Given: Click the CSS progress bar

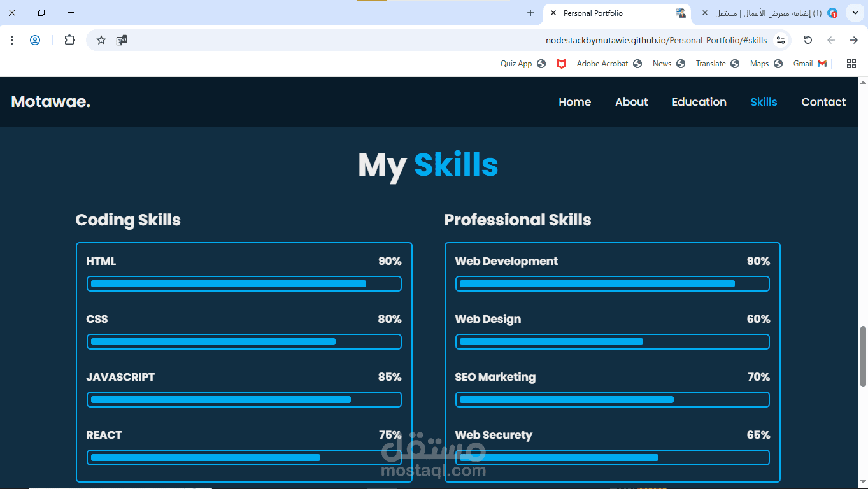Looking at the screenshot, I should [x=244, y=342].
